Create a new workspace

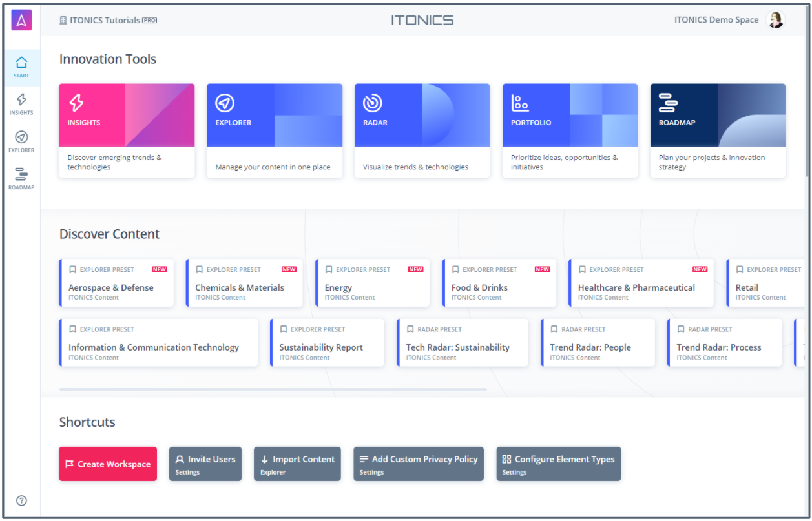click(x=108, y=464)
